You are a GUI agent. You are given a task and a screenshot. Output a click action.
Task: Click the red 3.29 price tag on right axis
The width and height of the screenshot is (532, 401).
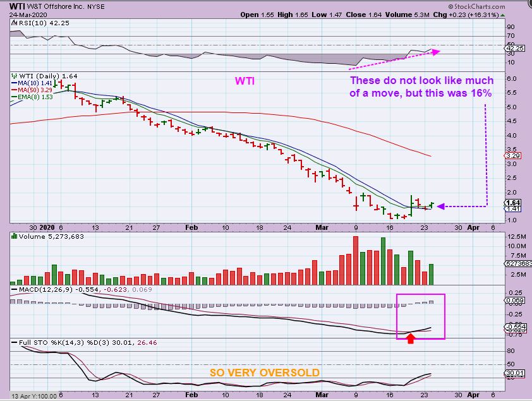coord(512,155)
